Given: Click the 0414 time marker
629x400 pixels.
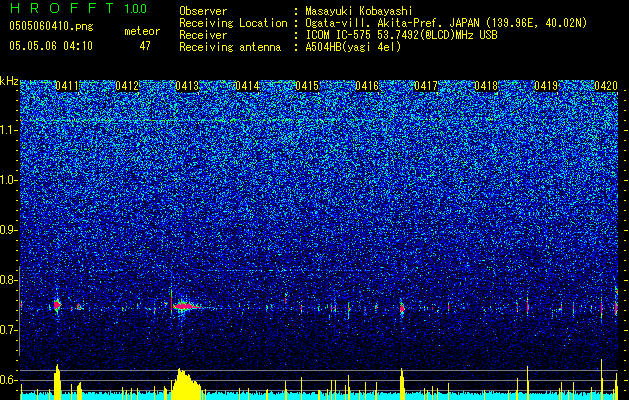Looking at the screenshot, I should pos(247,86).
